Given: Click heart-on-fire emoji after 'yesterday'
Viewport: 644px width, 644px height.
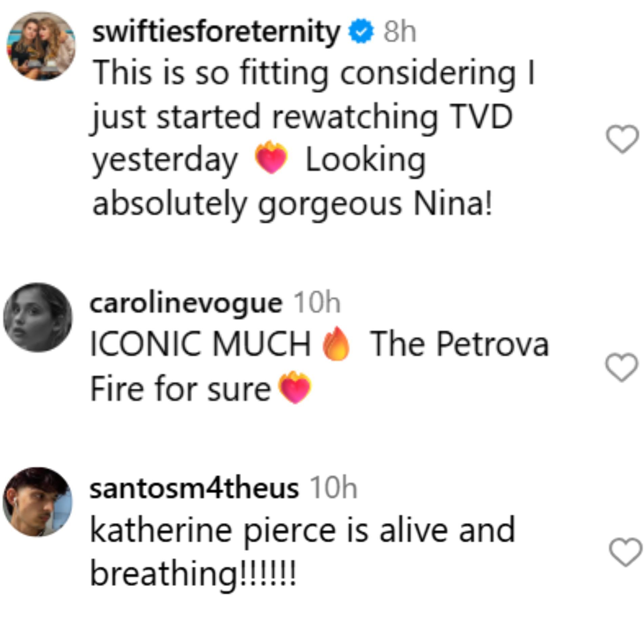Looking at the screenshot, I should [271, 157].
